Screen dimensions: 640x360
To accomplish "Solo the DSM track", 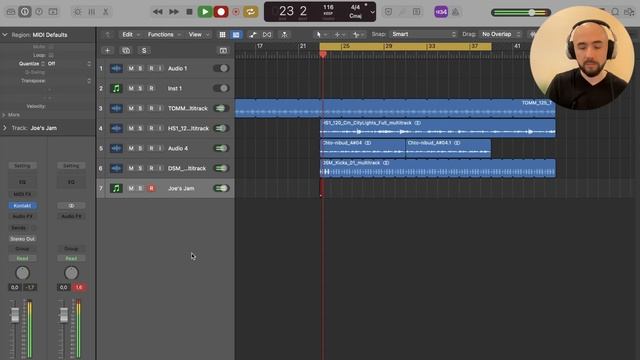I will tap(140, 169).
